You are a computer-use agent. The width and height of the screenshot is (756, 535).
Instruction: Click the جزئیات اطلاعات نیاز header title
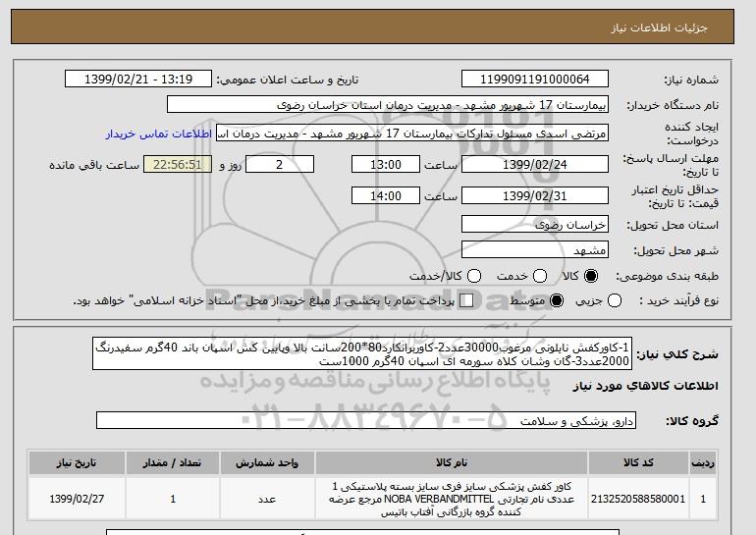click(x=659, y=27)
